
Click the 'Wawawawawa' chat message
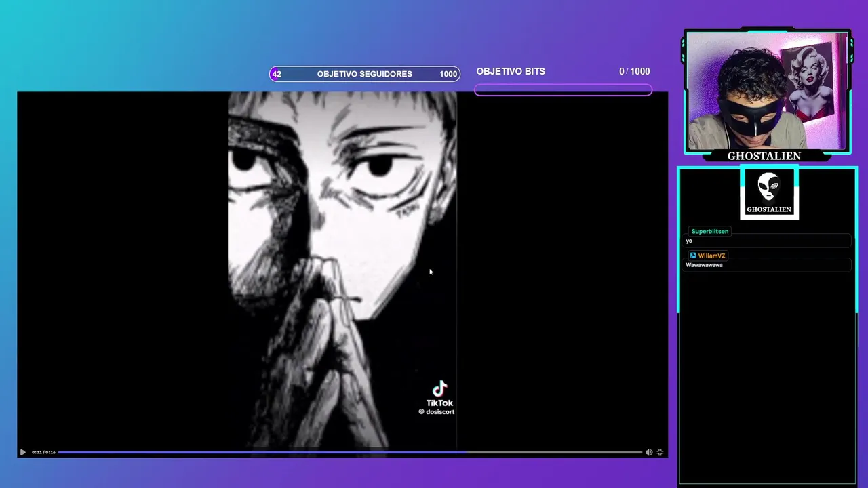[704, 265]
